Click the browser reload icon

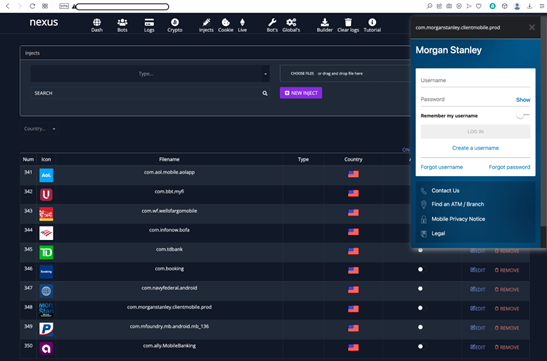pyautogui.click(x=32, y=6)
